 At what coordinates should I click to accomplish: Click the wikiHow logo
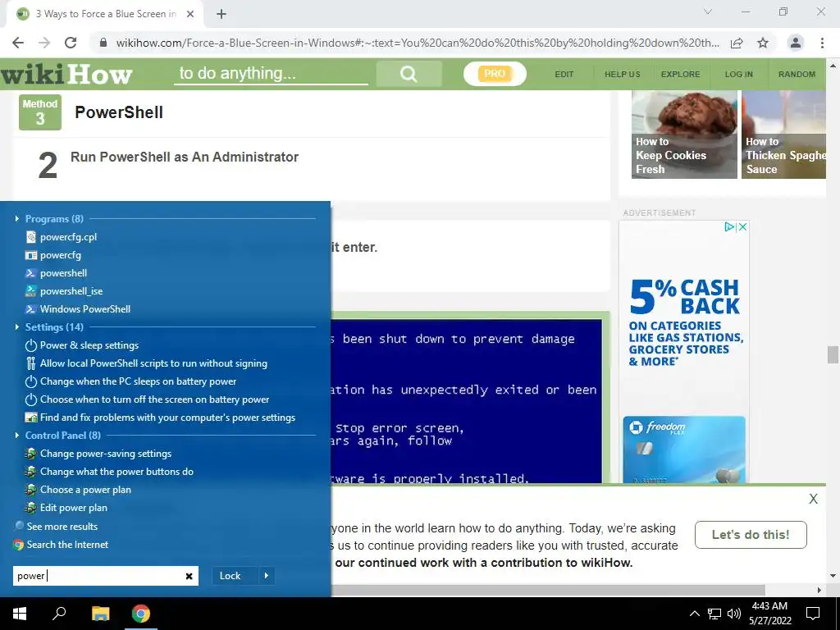coord(66,74)
